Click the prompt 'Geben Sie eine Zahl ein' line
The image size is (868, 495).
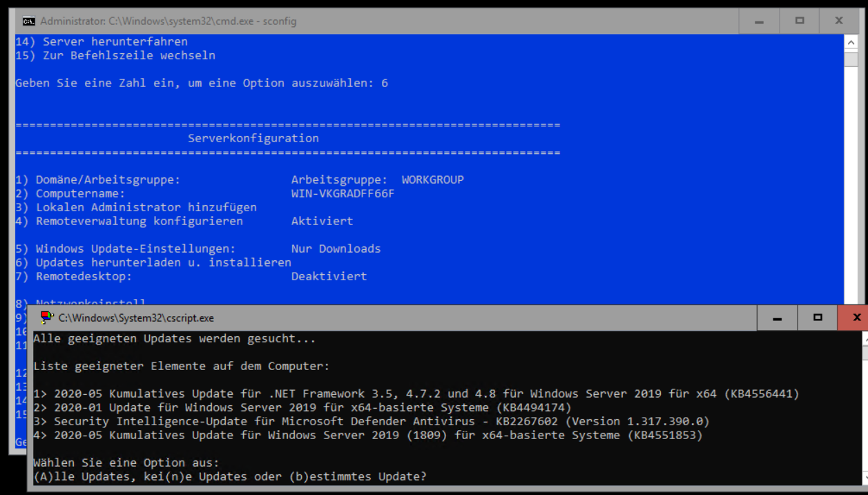click(x=202, y=83)
